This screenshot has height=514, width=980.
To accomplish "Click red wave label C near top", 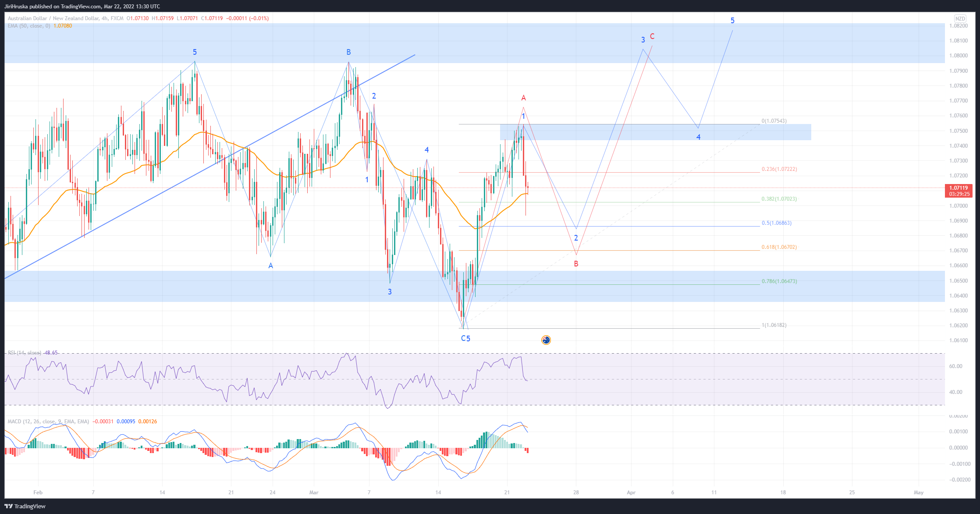I will 652,36.
